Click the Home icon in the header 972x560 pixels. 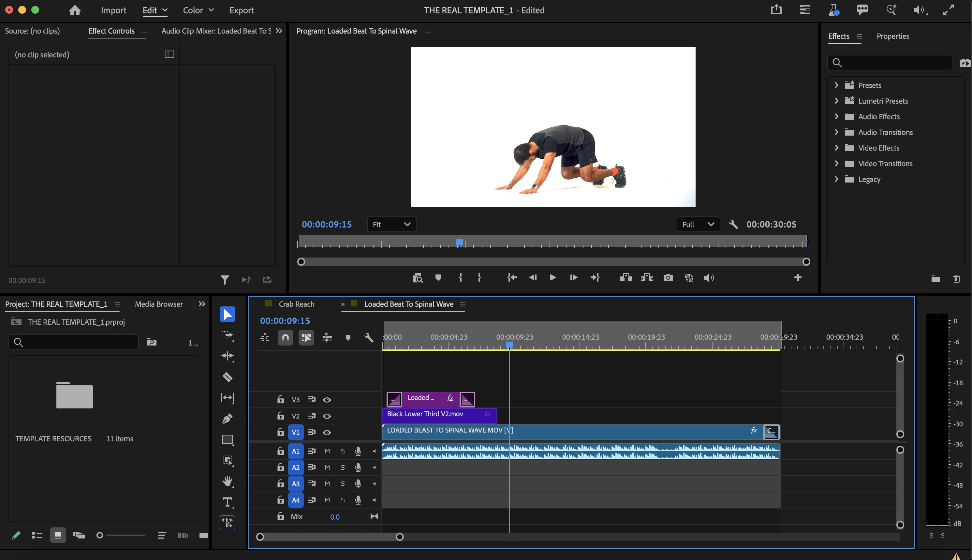(x=75, y=10)
